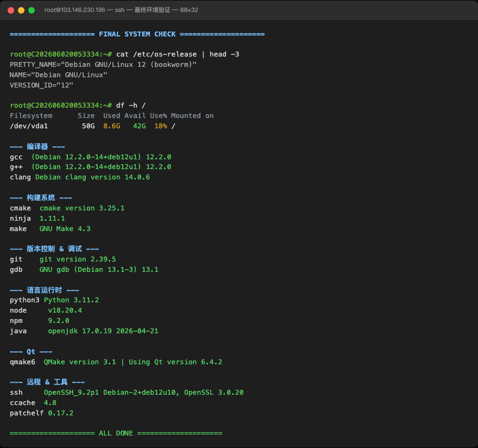The image size is (478, 448).
Task: Click ccache version 4.8
Action: [x=50, y=403]
